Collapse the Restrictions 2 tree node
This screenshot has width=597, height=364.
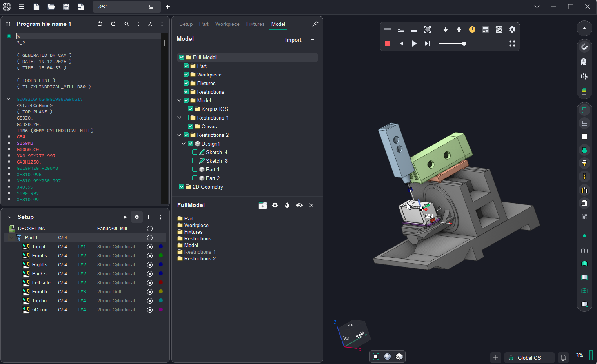click(179, 135)
